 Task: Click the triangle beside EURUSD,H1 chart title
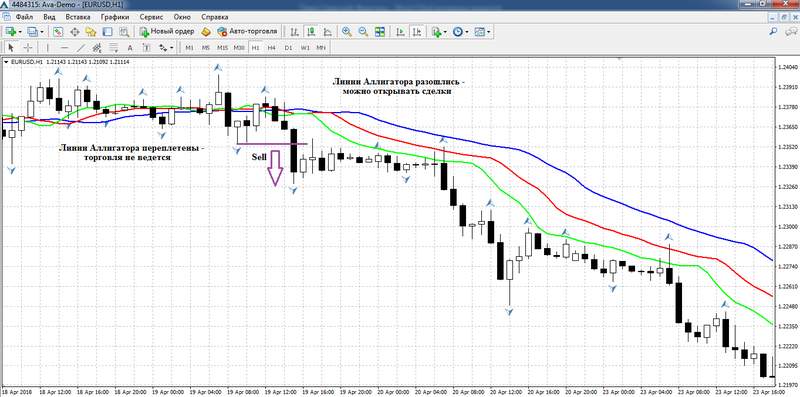(x=6, y=62)
